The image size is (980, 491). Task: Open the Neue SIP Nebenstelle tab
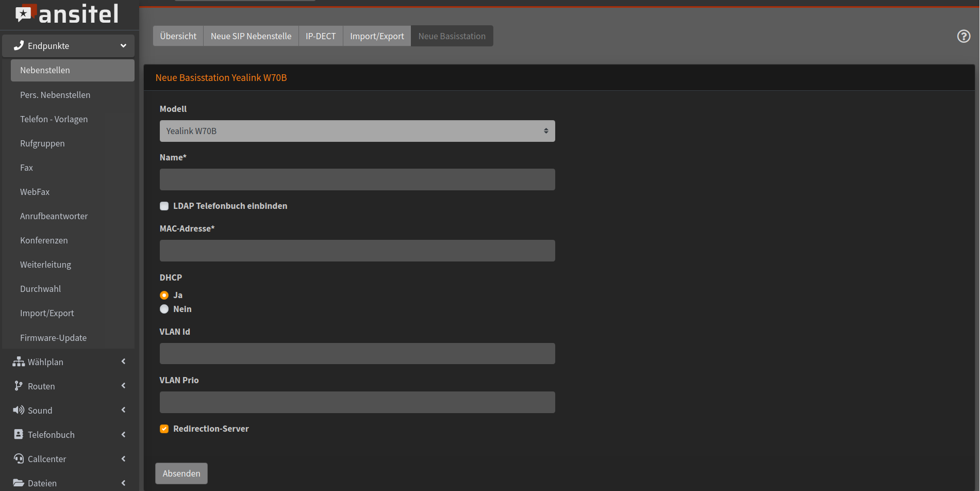[x=251, y=36]
